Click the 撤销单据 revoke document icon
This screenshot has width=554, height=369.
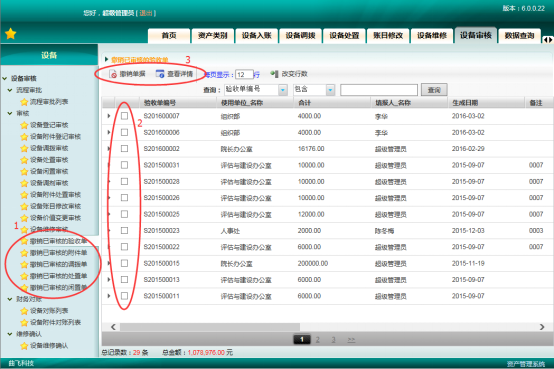click(x=113, y=74)
